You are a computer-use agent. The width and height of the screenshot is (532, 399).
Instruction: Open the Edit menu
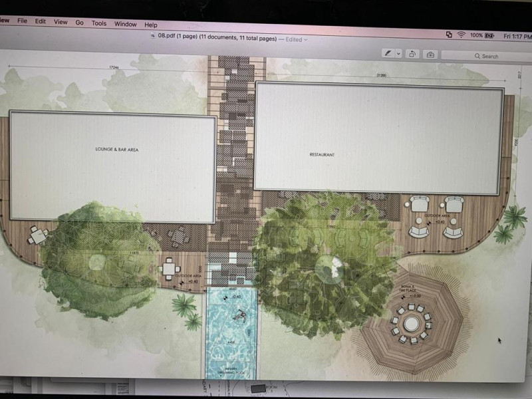coord(41,21)
